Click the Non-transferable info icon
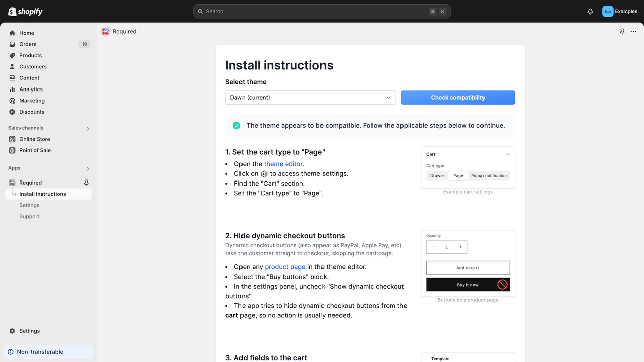Viewport: 644px width, 362px height. point(11,352)
